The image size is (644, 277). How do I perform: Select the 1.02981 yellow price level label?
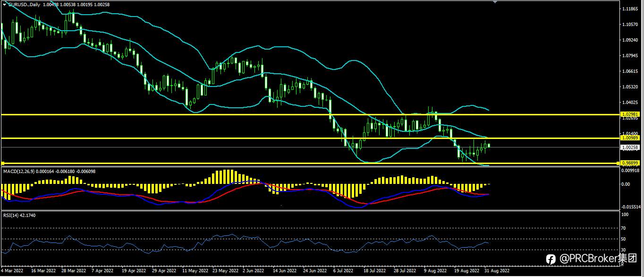click(631, 114)
